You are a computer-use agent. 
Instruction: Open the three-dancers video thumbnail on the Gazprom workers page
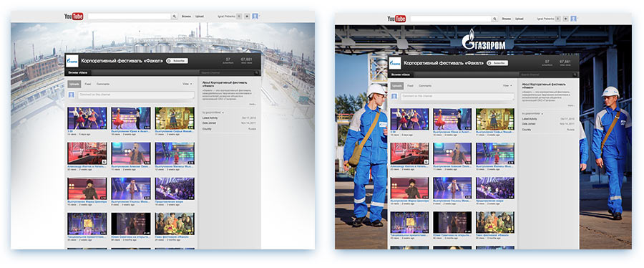(409, 119)
